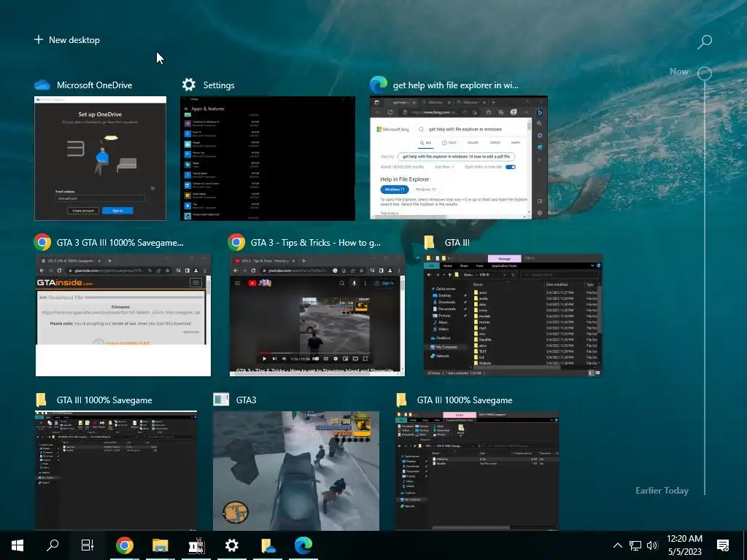The image size is (747, 560).
Task: Show hidden system tray icons
Action: click(x=617, y=545)
